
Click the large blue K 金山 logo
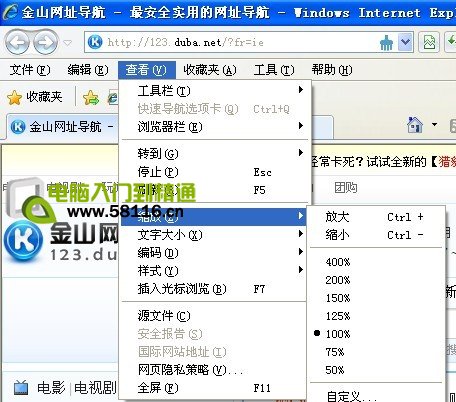pyautogui.click(x=23, y=240)
